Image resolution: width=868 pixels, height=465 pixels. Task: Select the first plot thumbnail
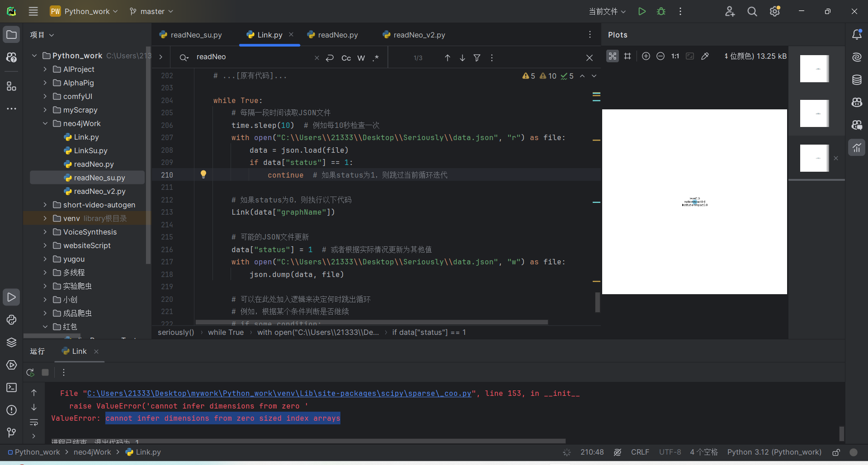[814, 69]
